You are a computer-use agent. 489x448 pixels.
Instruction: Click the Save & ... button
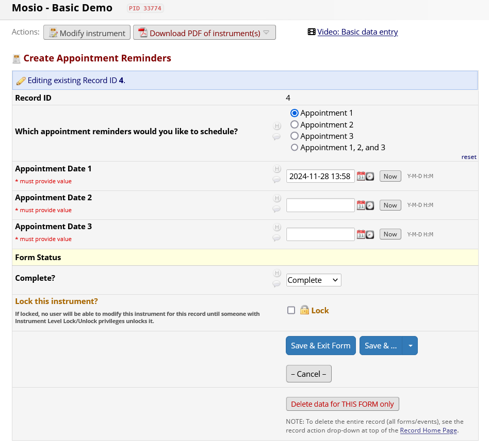click(381, 345)
